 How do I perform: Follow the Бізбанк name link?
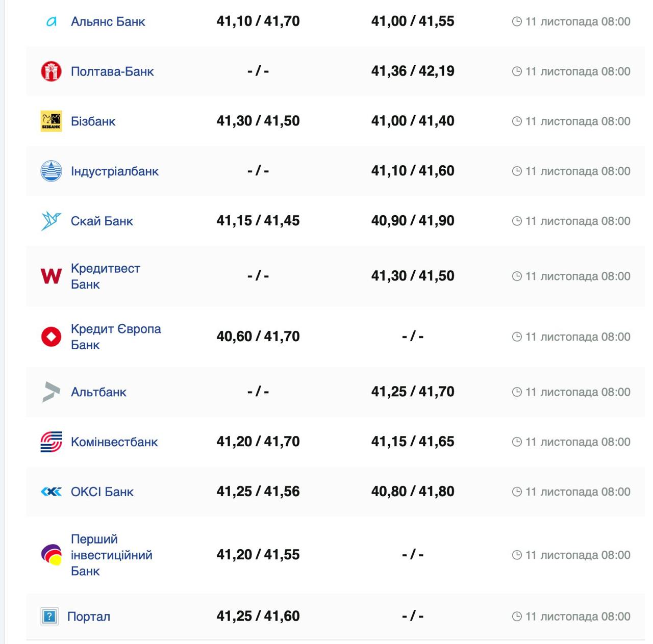[93, 121]
